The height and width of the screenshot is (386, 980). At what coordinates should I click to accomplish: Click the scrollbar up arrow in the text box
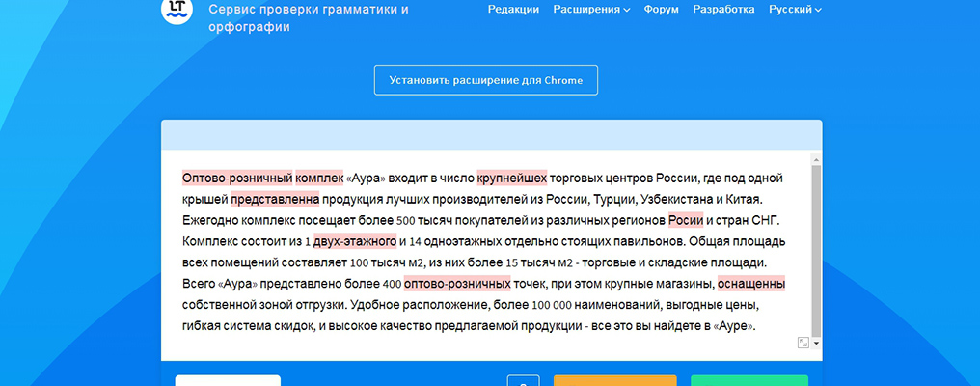[x=816, y=159]
